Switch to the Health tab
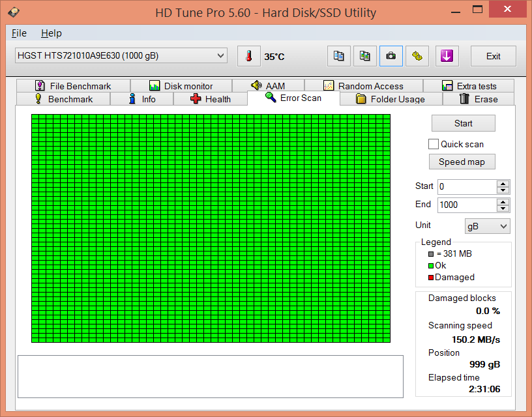The image size is (532, 417). click(211, 99)
